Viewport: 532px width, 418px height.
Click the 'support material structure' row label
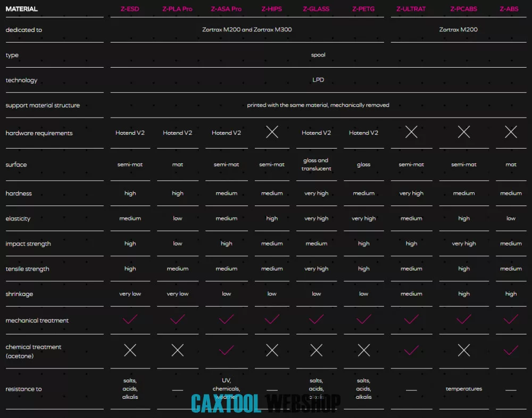43,105
